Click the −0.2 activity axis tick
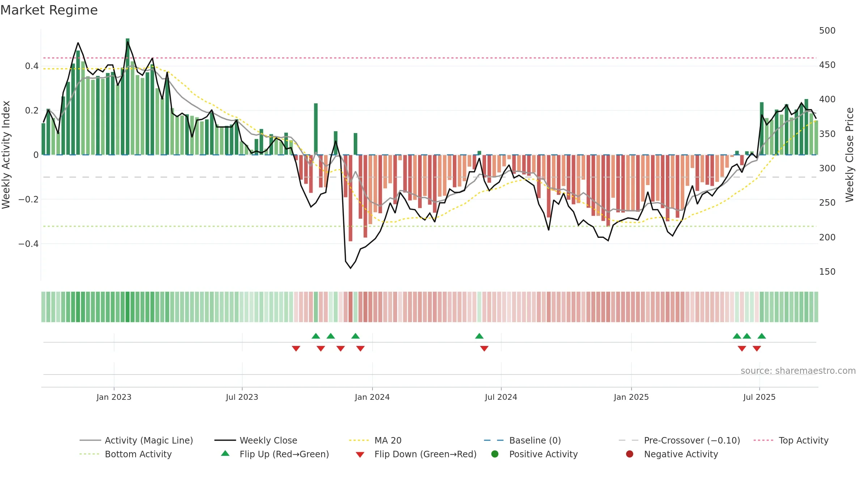868x488 pixels. click(29, 199)
